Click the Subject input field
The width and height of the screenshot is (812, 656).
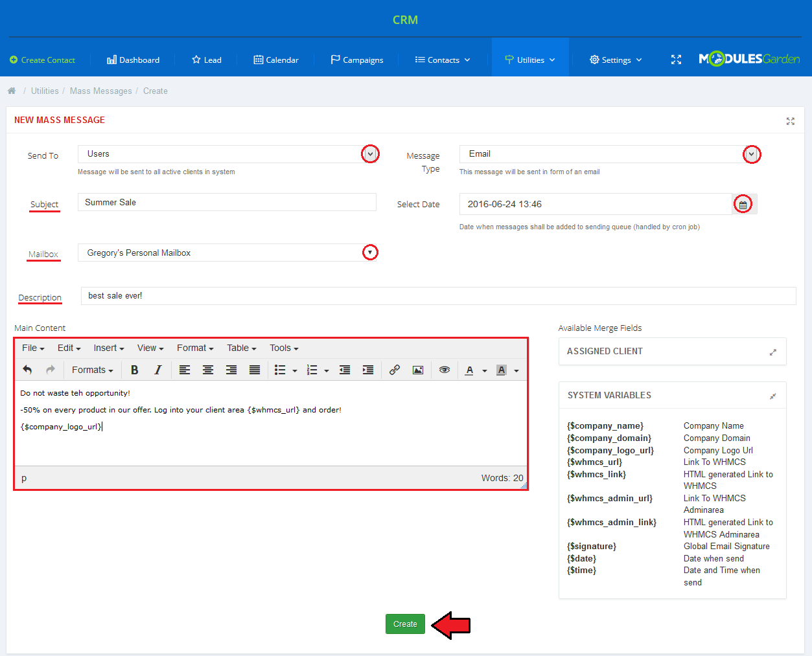227,203
